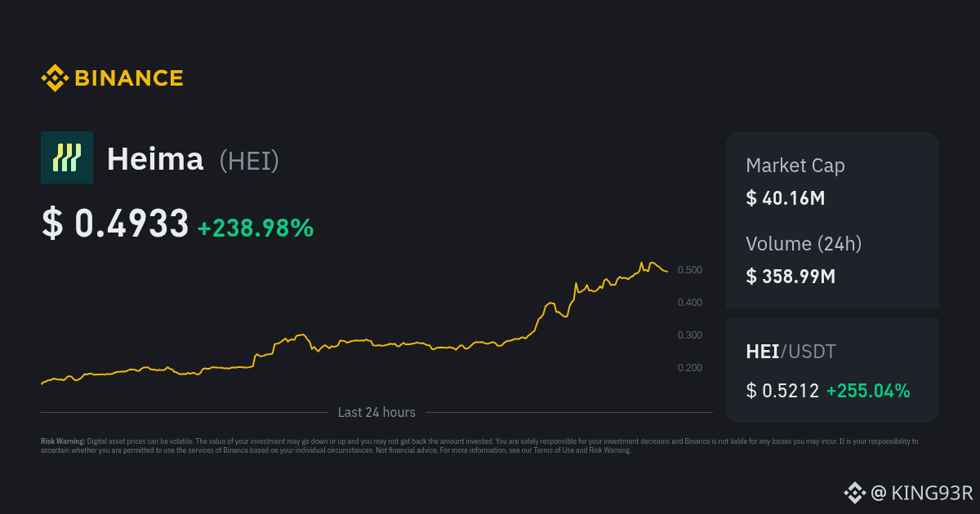The image size is (980, 514).
Task: Click the HEI/USDT trading pair
Action: (x=791, y=352)
